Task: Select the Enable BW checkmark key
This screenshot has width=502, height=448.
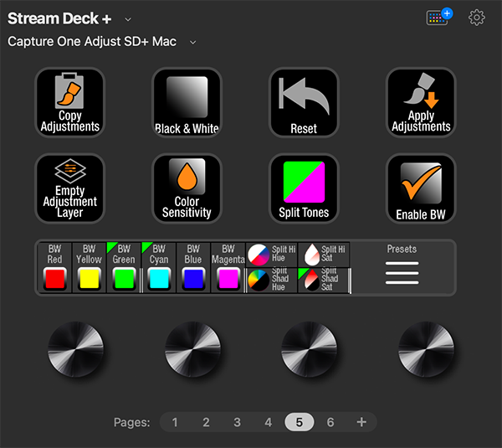Action: coord(421,188)
